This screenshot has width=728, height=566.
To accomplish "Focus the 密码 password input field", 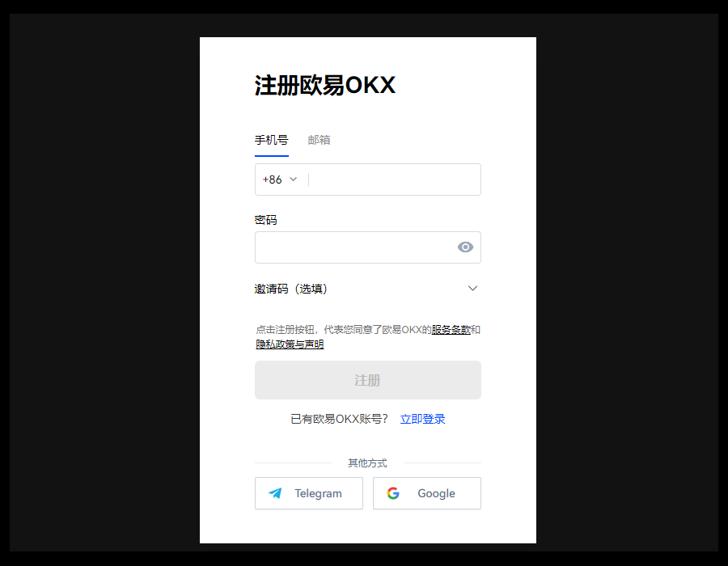I will [x=354, y=247].
